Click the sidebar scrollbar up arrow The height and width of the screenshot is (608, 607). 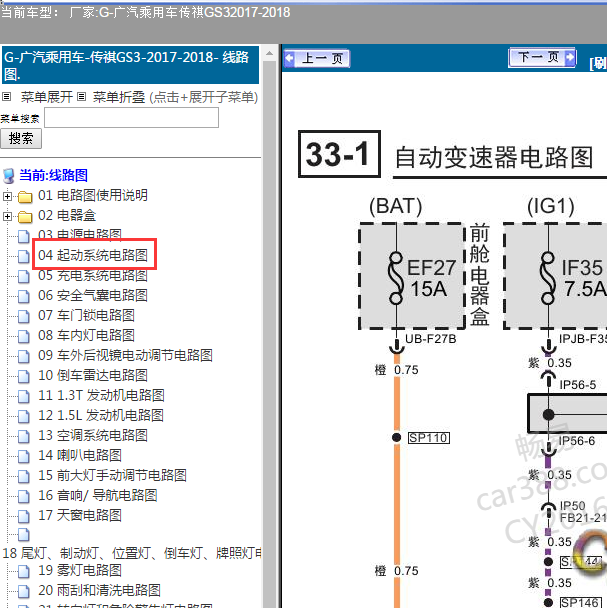pos(270,53)
